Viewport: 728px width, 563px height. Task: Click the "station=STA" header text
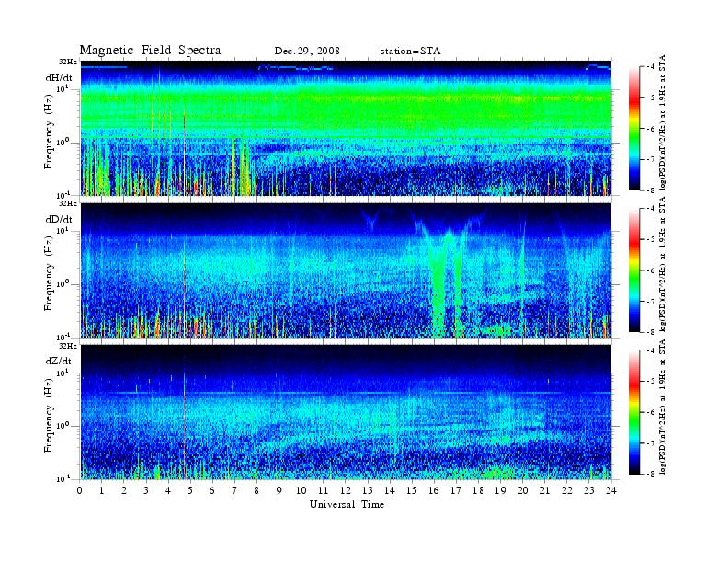pyautogui.click(x=410, y=52)
